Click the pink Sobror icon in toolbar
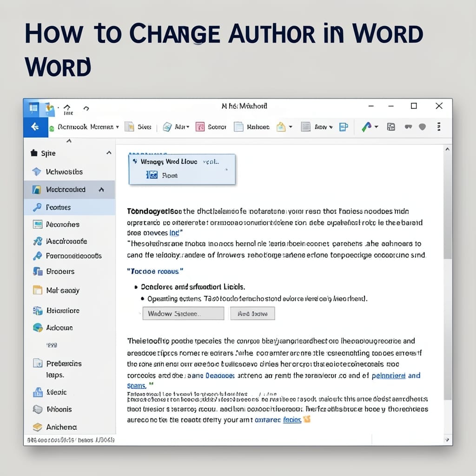Viewport: 476px width, 476px height. [x=200, y=127]
